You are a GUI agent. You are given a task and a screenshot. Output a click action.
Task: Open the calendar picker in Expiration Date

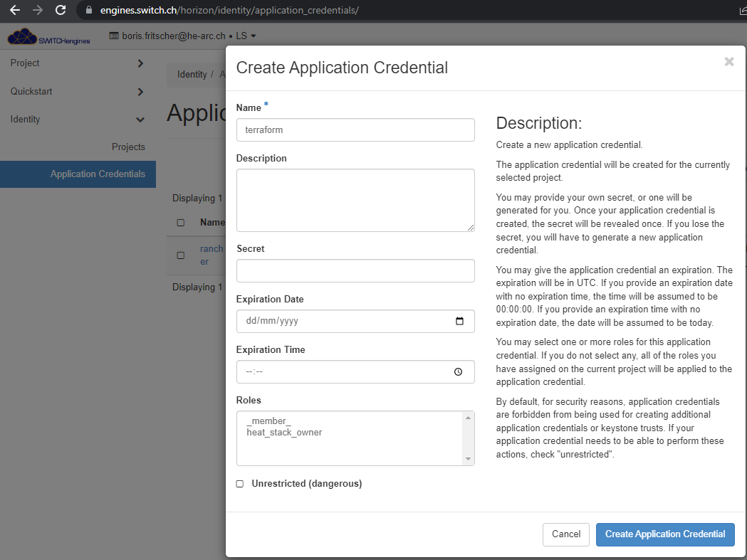(x=459, y=321)
